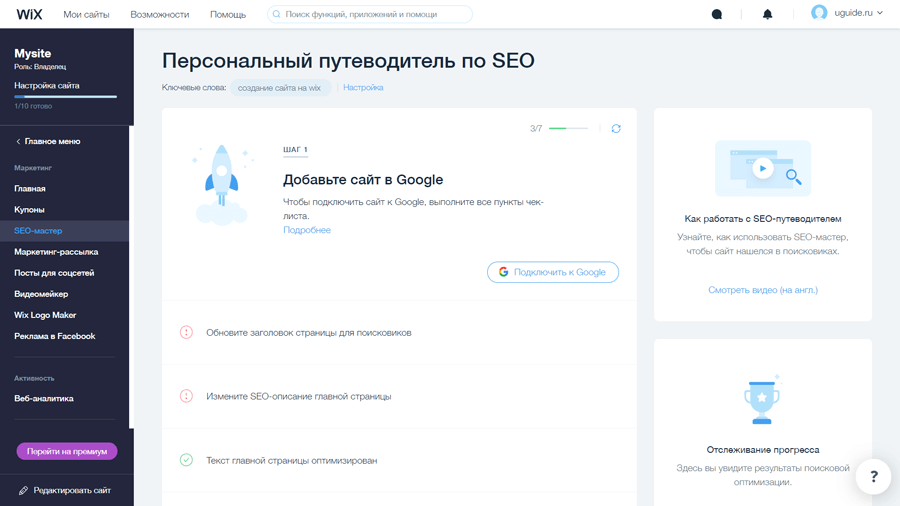The image size is (900, 506).
Task: Open the notifications bell
Action: (x=767, y=14)
